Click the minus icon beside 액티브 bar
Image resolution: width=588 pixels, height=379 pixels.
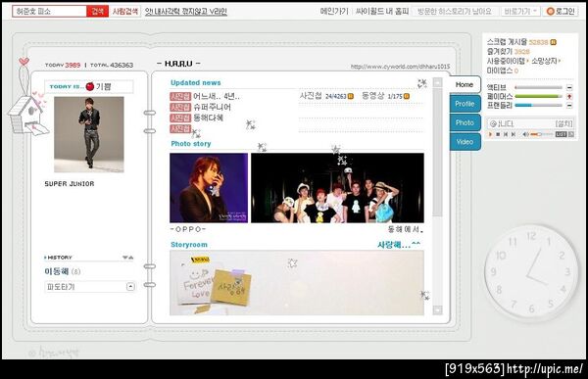(x=569, y=87)
